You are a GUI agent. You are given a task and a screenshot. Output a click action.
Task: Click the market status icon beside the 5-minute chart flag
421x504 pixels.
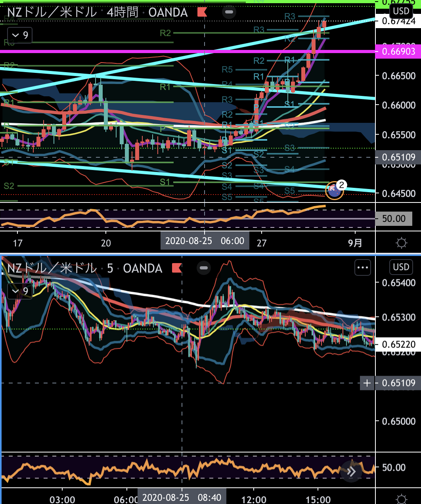click(203, 268)
